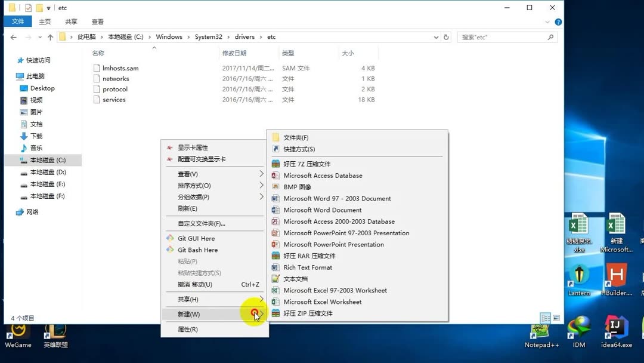This screenshot has height=363, width=644.
Task: Click the back navigation arrow
Action: click(13, 36)
